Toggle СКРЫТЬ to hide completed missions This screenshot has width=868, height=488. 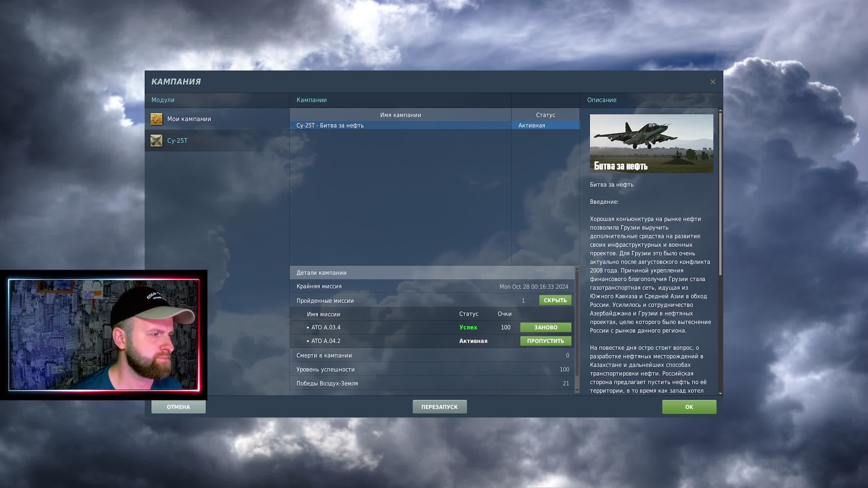pyautogui.click(x=555, y=300)
